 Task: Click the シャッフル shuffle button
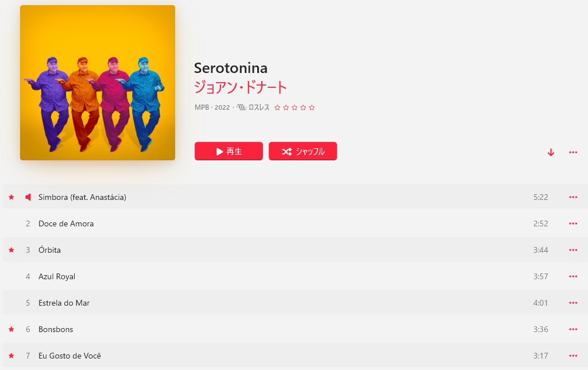coord(303,151)
